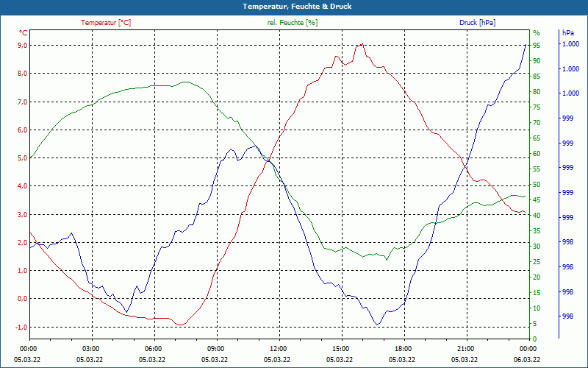This screenshot has height=368, width=588.
Task: Click the 2,0 tick on the temperature axis
Action: pos(23,243)
